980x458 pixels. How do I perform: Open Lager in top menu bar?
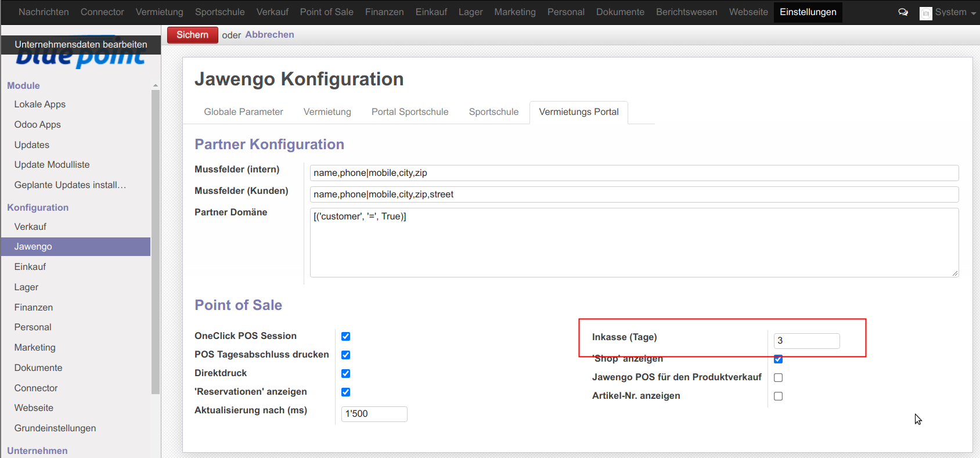point(470,12)
